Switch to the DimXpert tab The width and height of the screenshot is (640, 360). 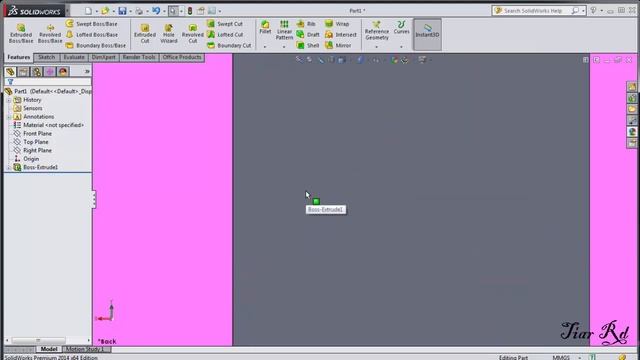pyautogui.click(x=104, y=57)
